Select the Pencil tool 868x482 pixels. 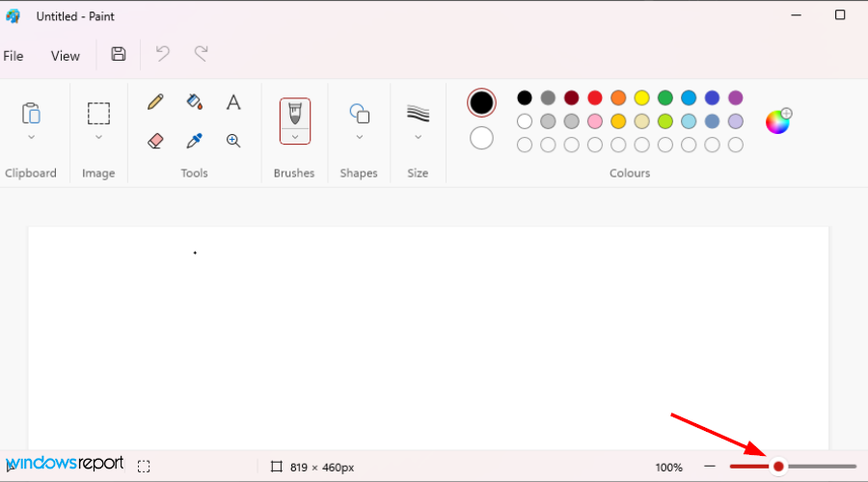(x=155, y=102)
